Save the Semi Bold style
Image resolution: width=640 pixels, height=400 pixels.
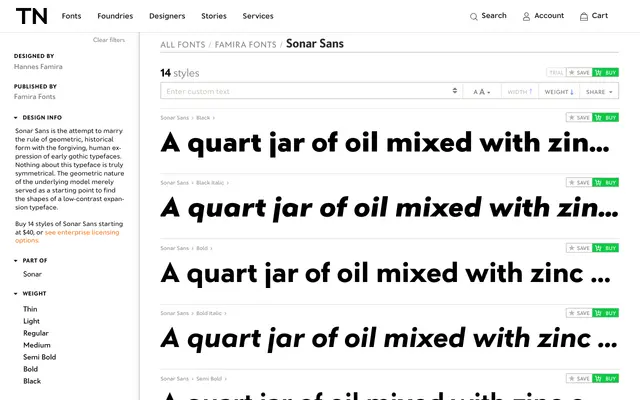[579, 378]
